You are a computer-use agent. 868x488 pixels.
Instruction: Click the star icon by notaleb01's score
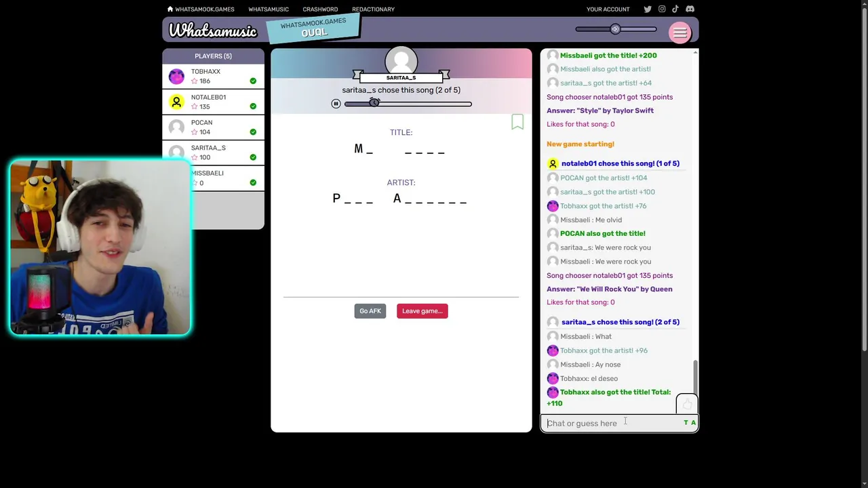(195, 106)
